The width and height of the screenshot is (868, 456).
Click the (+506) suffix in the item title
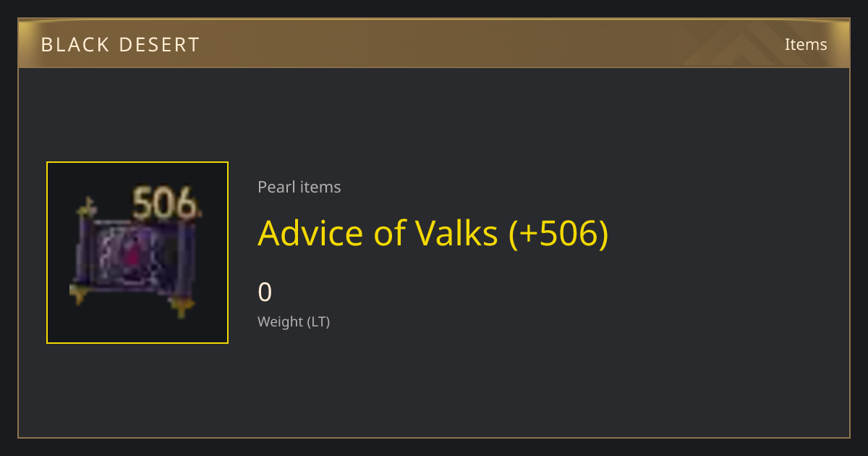[558, 233]
